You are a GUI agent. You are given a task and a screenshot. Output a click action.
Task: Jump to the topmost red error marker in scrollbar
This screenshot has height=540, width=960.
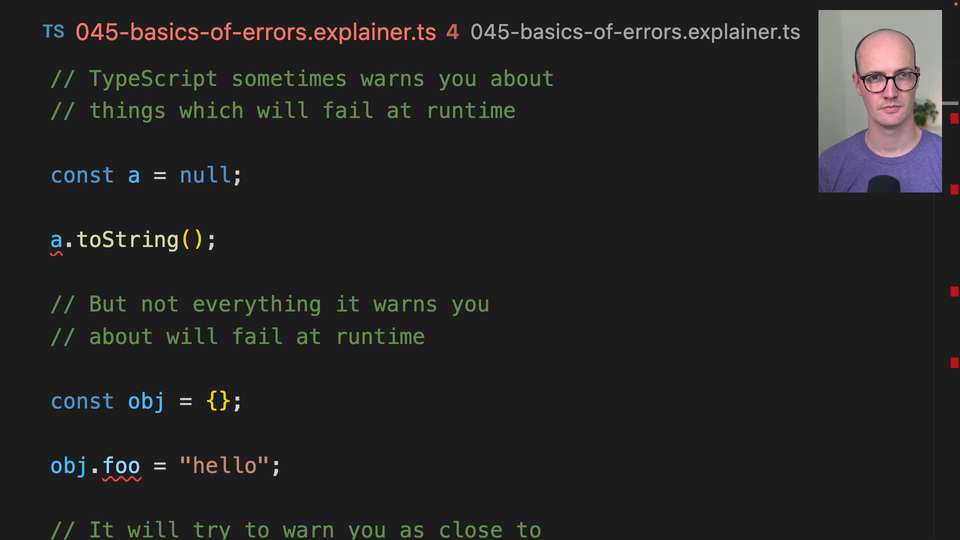tap(954, 118)
